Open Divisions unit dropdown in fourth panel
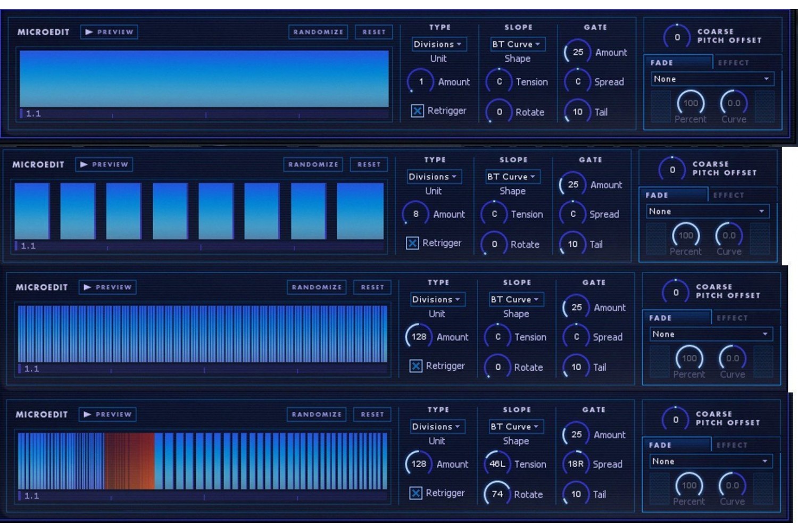 coord(437,427)
